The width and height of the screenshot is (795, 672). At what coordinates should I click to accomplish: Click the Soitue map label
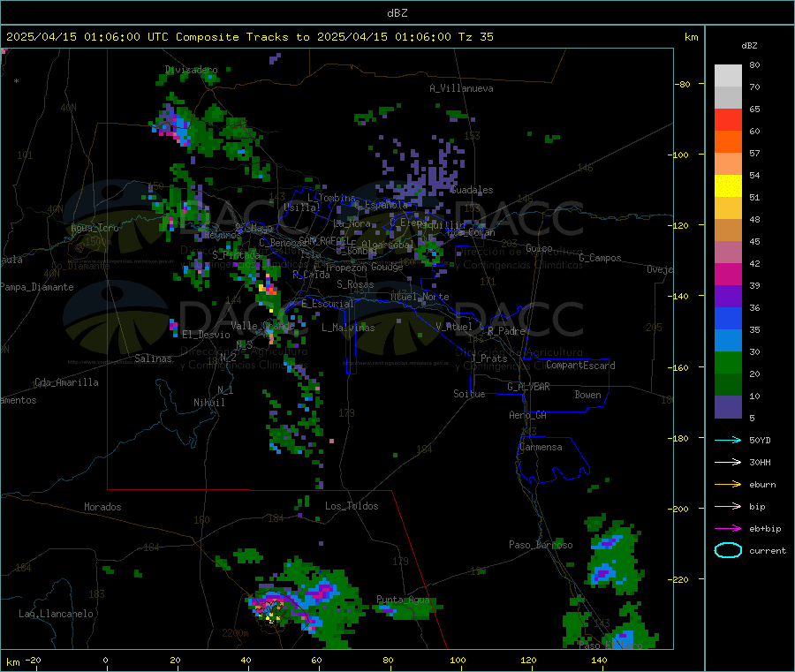click(x=469, y=394)
